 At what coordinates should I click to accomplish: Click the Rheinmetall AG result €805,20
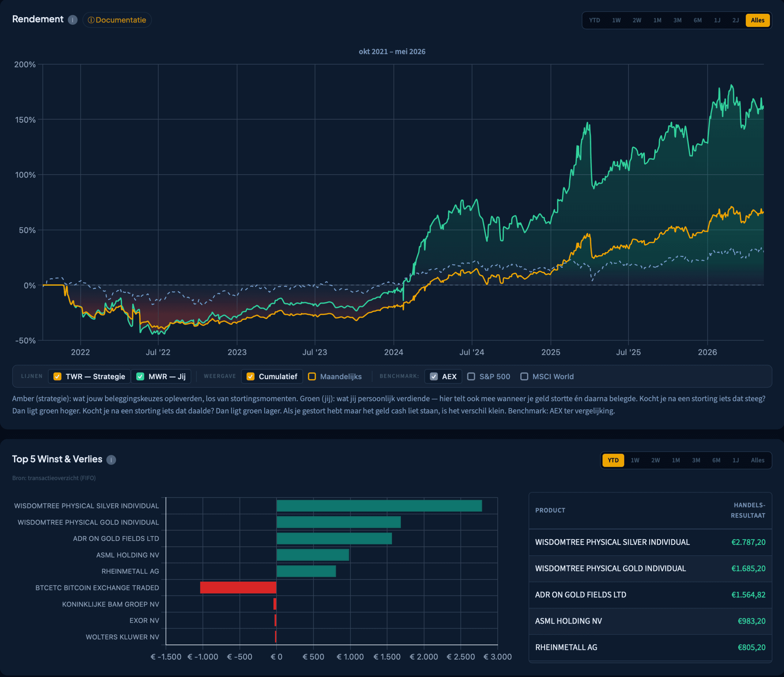[752, 648]
